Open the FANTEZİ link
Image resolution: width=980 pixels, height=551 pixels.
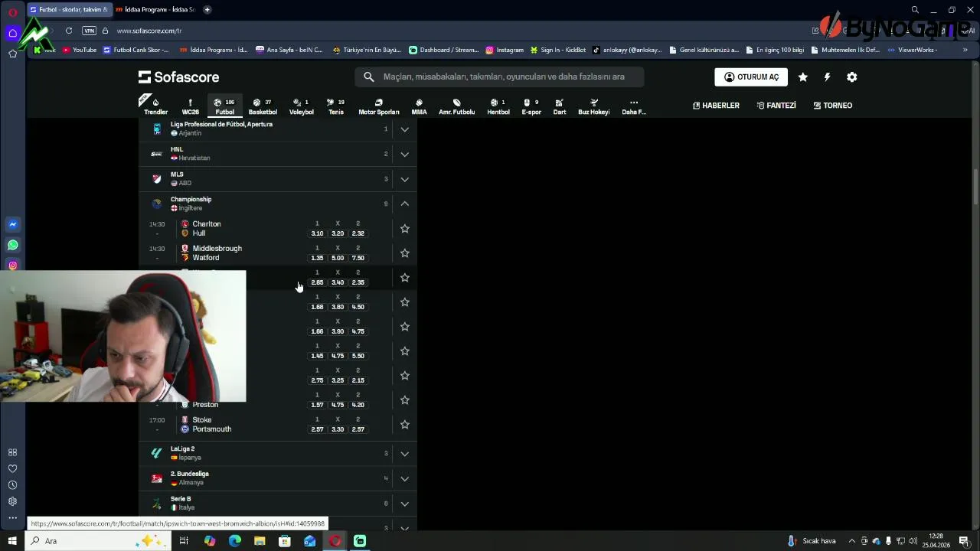click(x=776, y=106)
